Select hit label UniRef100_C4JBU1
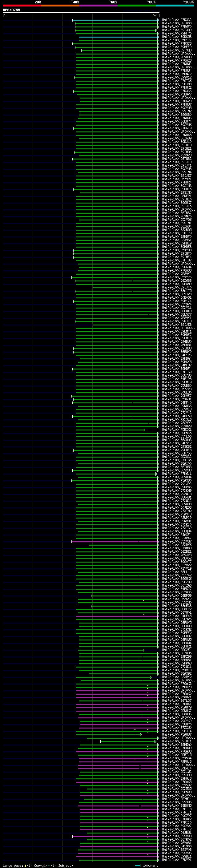197x868 pixels. click(177, 833)
